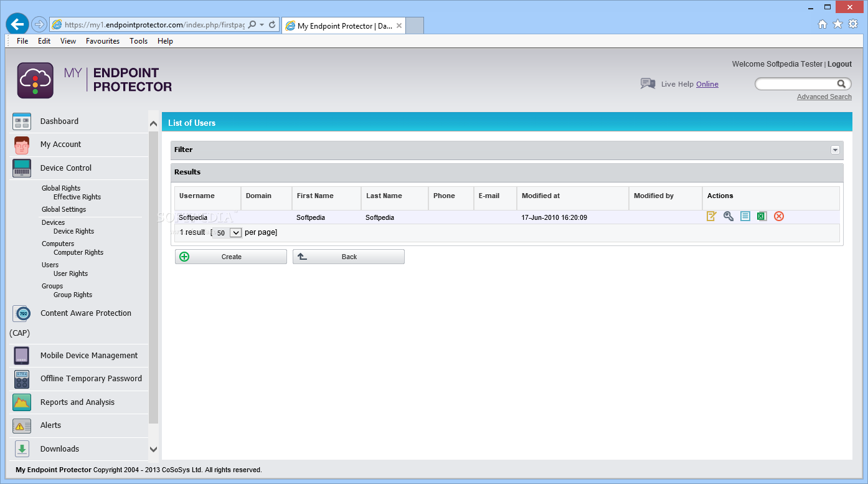
Task: Click the sidebar scroll up chevron
Action: [153, 124]
